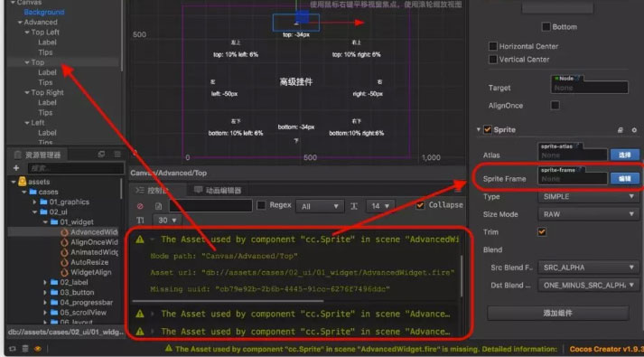Collapse the Top Left node

point(27,32)
